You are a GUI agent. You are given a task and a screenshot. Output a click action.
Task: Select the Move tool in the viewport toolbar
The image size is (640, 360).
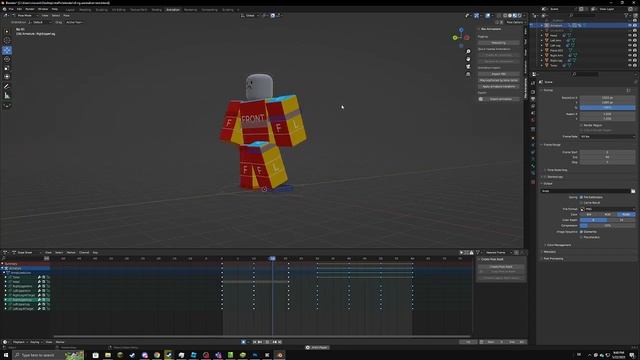7,50
